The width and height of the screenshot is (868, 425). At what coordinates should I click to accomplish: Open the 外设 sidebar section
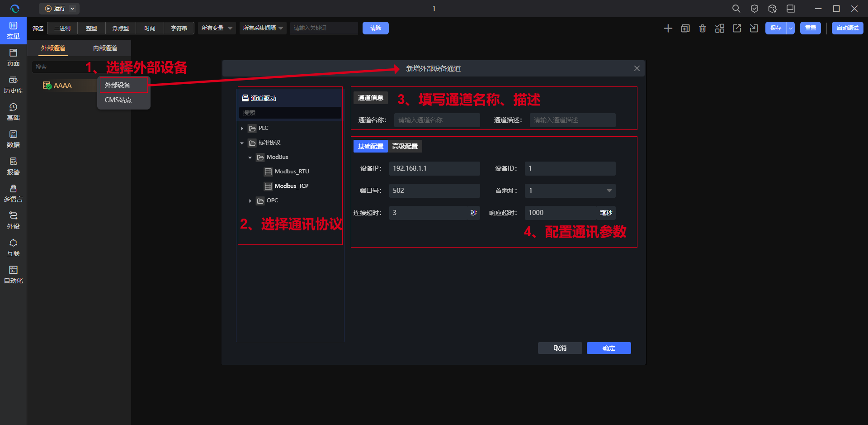click(x=13, y=220)
